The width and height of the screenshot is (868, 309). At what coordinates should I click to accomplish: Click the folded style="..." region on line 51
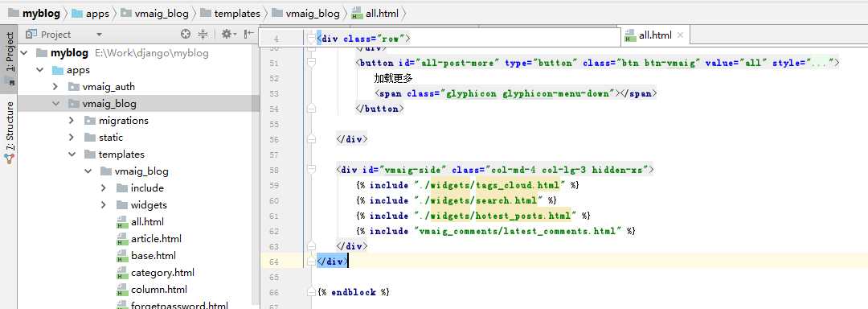point(804,63)
